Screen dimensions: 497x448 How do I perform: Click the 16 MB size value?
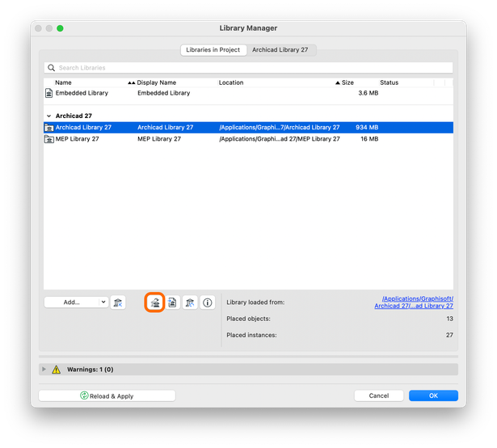point(369,139)
